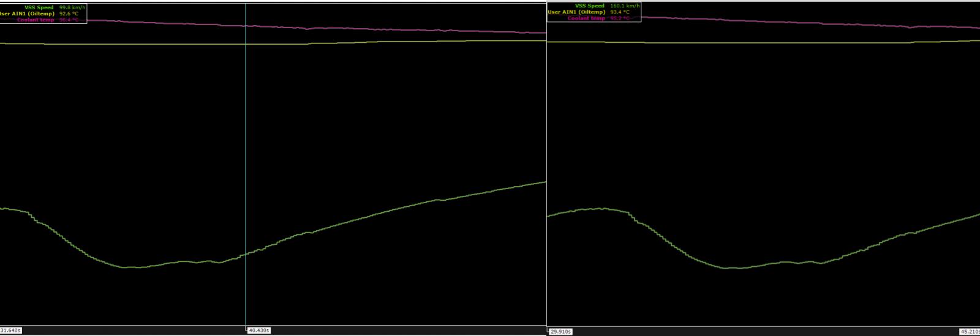
Task: Click VSS Speed label in right legend
Action: (x=589, y=6)
